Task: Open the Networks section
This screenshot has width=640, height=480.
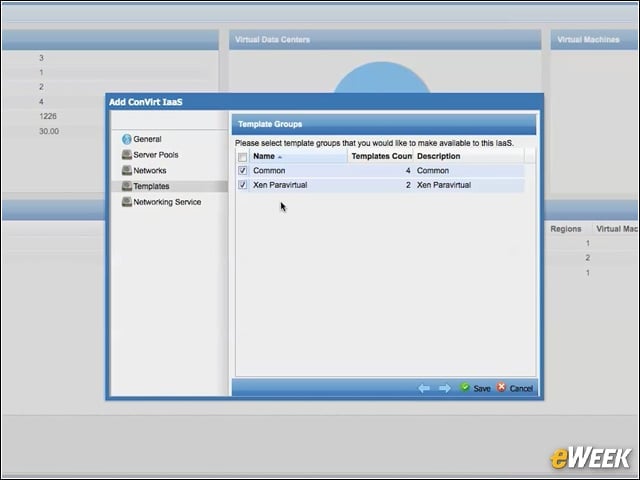Action: tap(150, 170)
